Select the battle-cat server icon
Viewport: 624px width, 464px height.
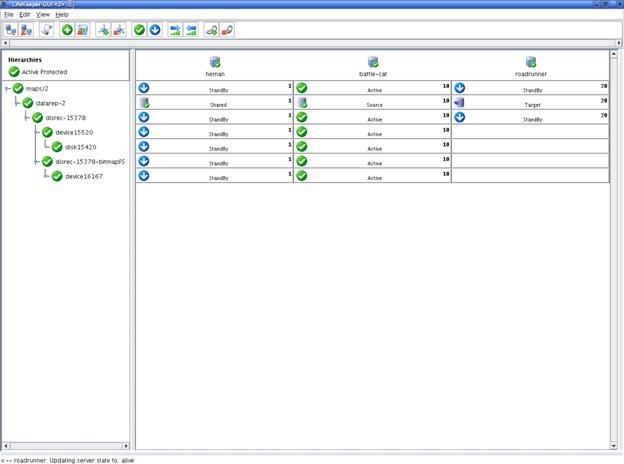click(x=373, y=62)
